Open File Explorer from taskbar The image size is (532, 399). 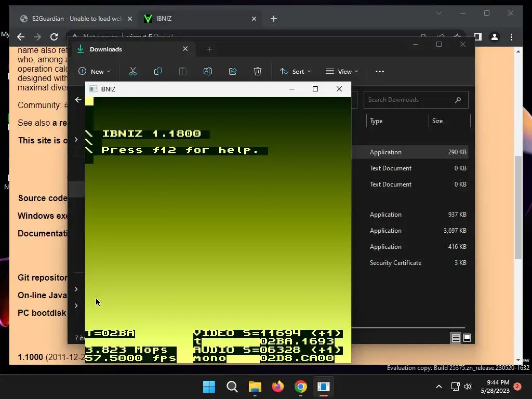pyautogui.click(x=255, y=387)
